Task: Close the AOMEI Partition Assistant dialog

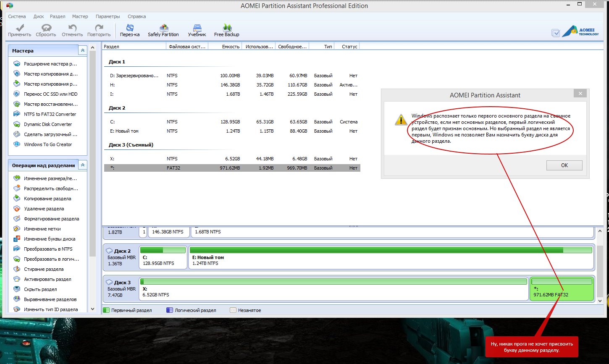Action: 580,94
